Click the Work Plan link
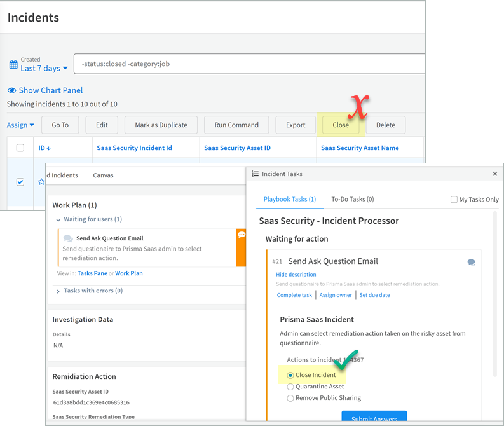Viewport: 504px width, 426px height. click(x=129, y=273)
